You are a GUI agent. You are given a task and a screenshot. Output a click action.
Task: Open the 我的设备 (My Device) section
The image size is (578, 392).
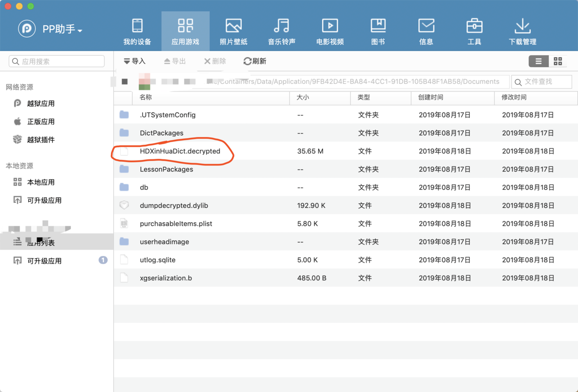pyautogui.click(x=137, y=31)
